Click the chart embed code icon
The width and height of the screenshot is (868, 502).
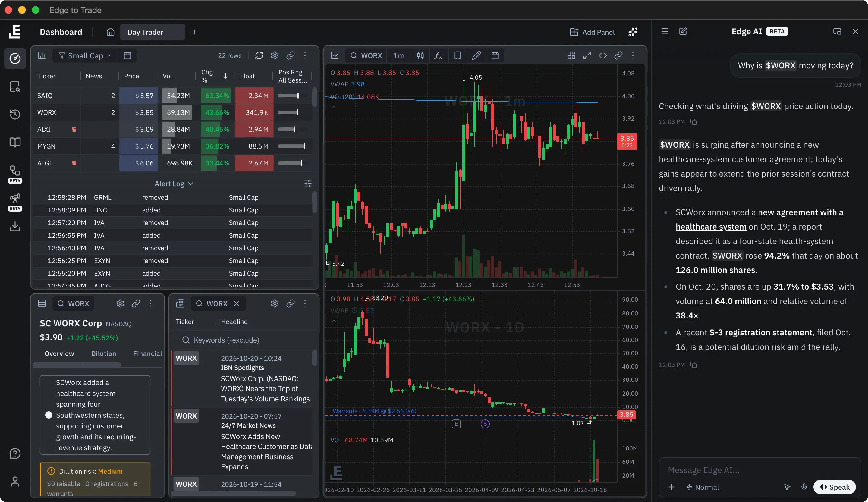[x=602, y=55]
